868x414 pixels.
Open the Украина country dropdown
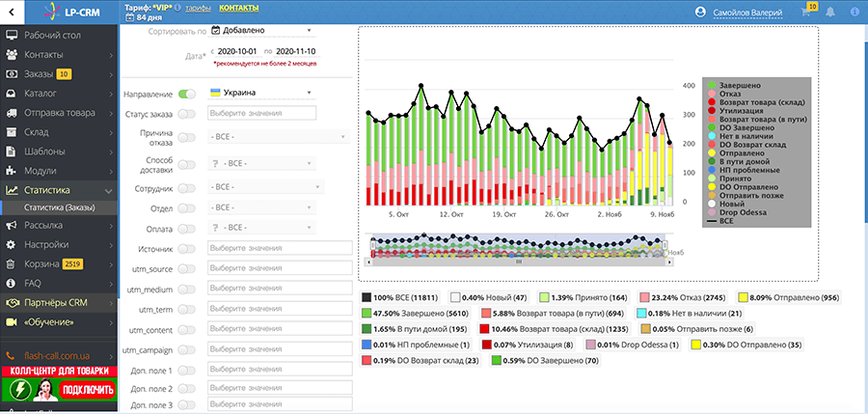pos(261,93)
